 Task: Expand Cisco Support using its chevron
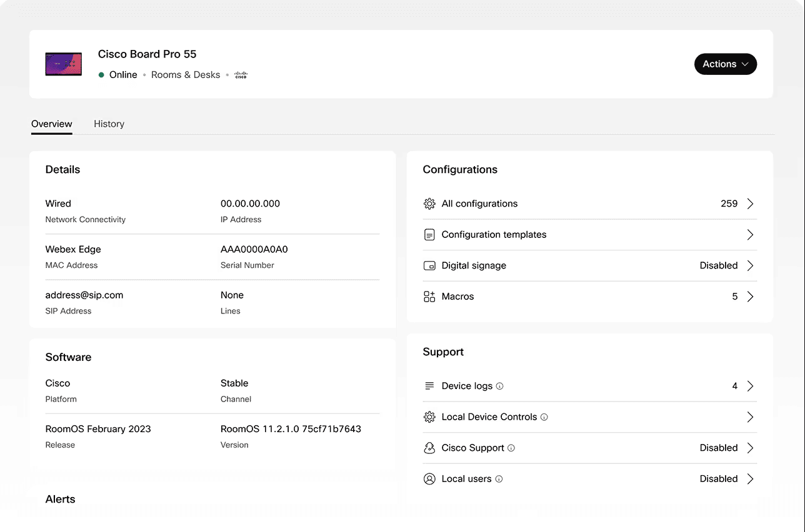point(751,448)
